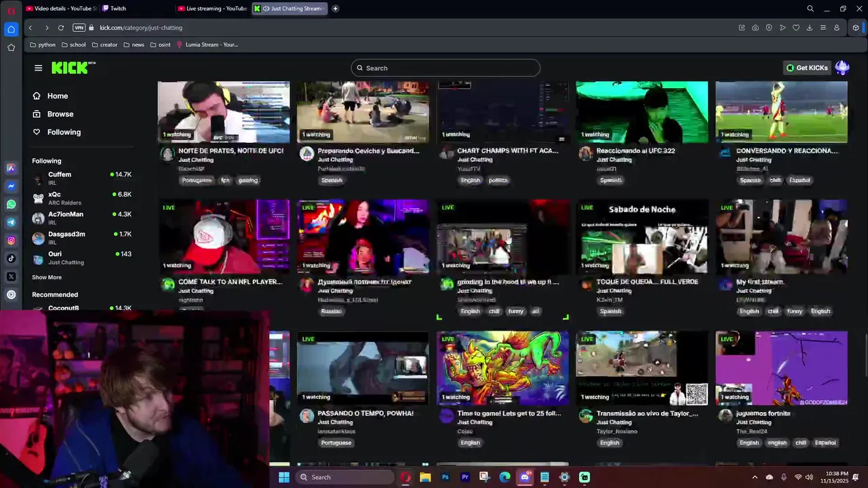Open the browser profile icon
The height and width of the screenshot is (488, 868).
837,28
